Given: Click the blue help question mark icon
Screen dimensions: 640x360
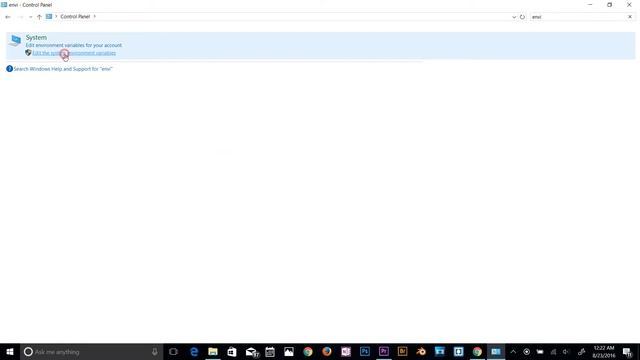Looking at the screenshot, I should [9, 69].
